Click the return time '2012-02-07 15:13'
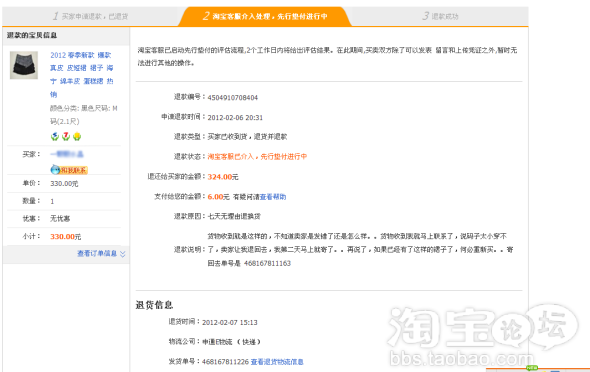Viewport: 590px width, 372px height. 230,322
